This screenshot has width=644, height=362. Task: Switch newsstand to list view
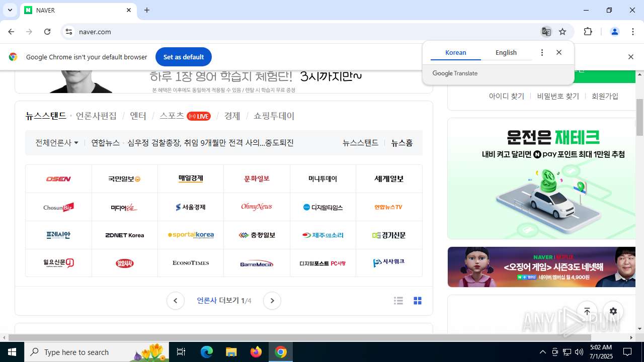(x=398, y=301)
